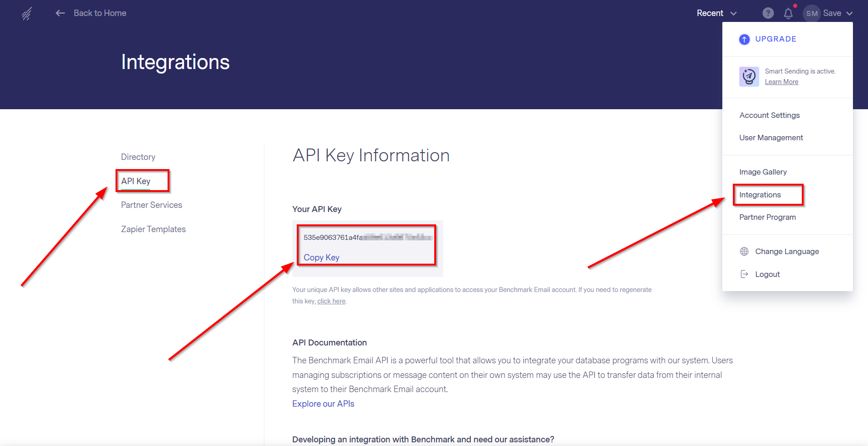868x446 pixels.
Task: Click the Upgrade arrow icon
Action: (744, 39)
